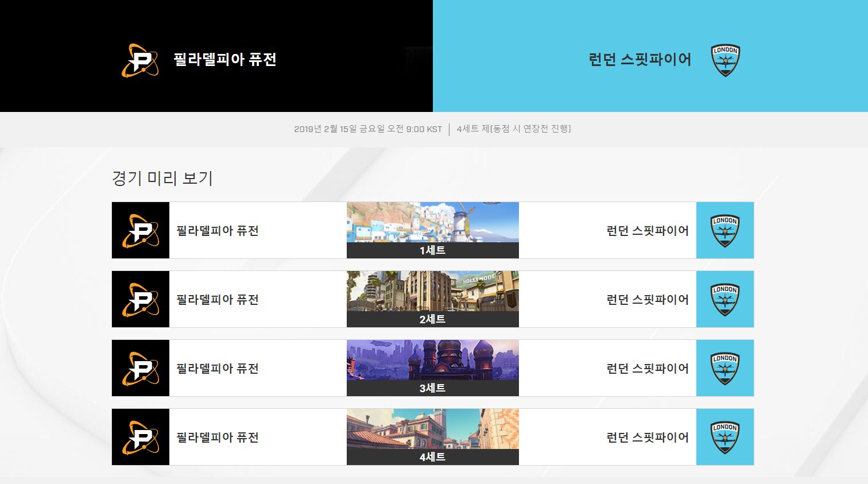Click the 경기 미리 보기 heading

coord(162,178)
